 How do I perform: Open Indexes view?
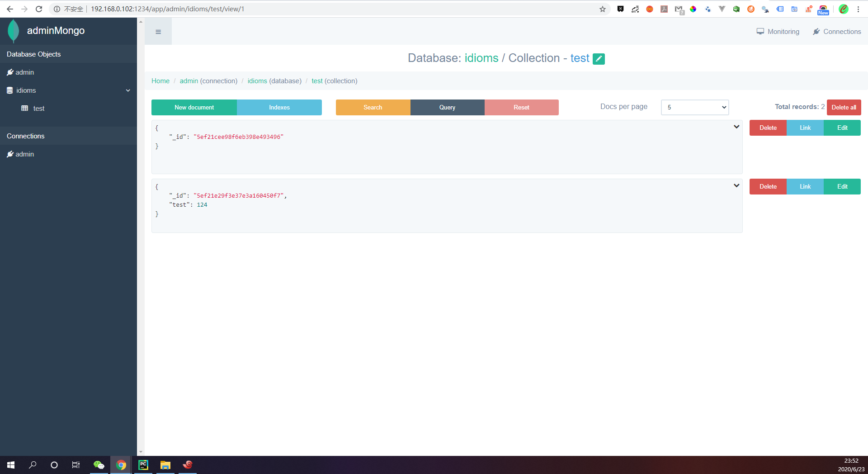pos(279,108)
